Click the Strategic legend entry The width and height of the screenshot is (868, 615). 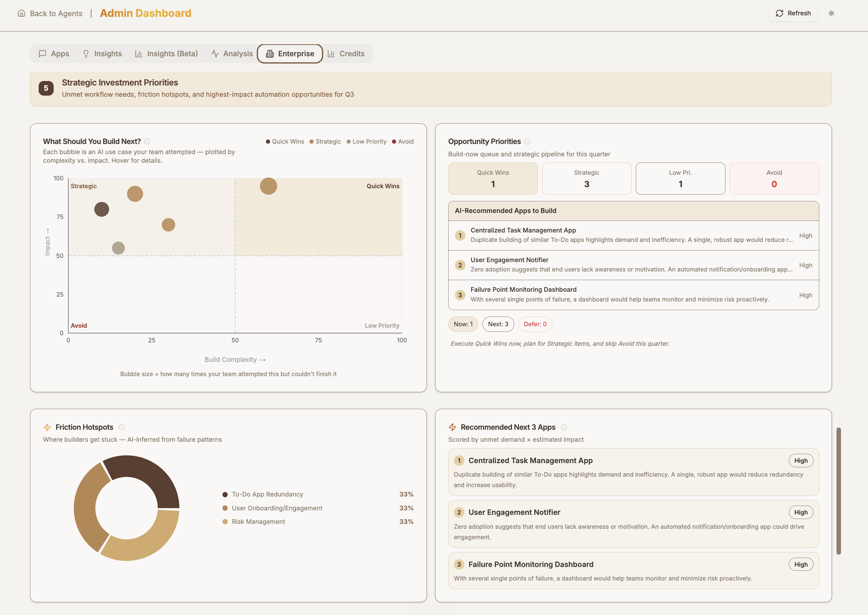[x=325, y=142]
